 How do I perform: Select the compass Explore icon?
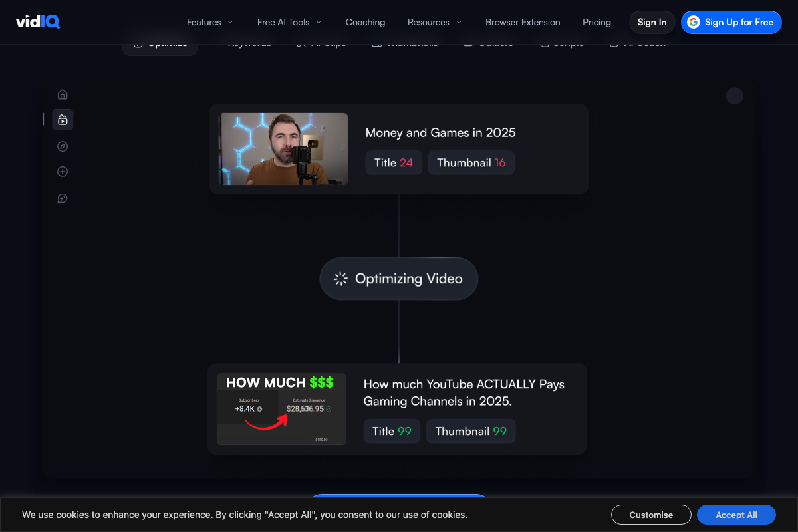coord(63,146)
